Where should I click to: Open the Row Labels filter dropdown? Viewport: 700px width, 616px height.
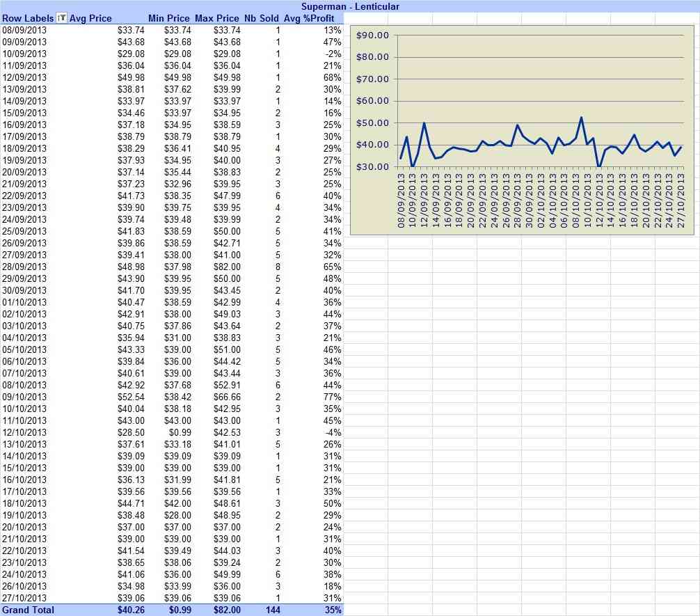(62, 18)
